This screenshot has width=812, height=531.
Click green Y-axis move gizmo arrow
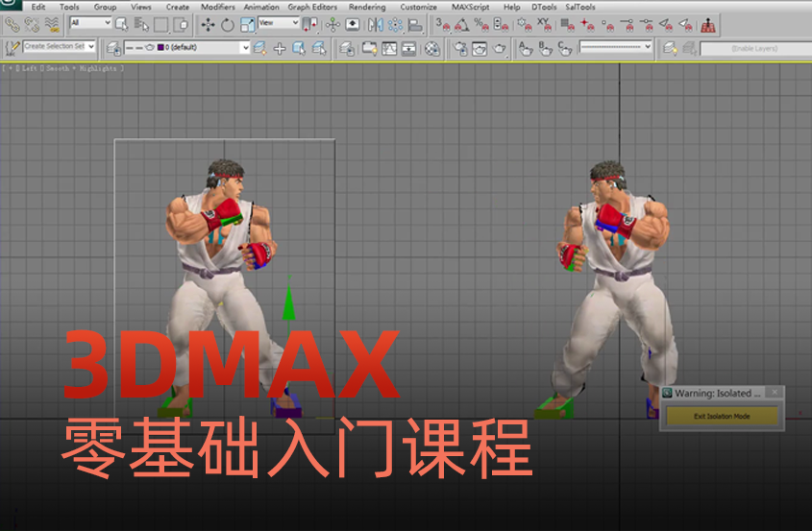(x=288, y=305)
